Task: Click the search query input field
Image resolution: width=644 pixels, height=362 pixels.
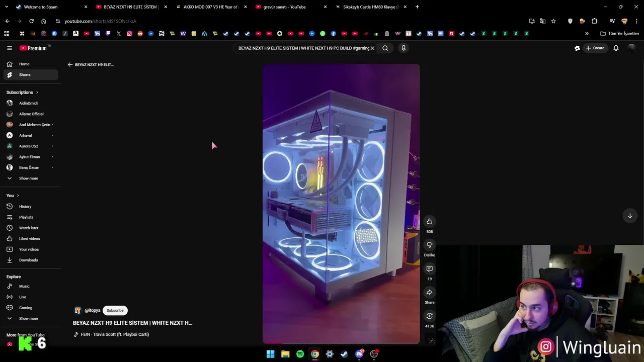Action: [x=303, y=48]
